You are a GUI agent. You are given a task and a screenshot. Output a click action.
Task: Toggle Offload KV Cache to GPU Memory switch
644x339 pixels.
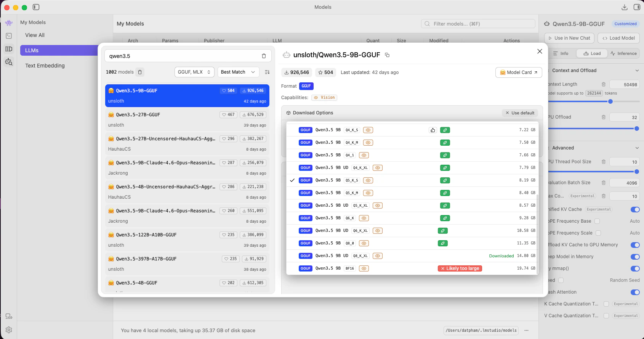click(x=635, y=245)
